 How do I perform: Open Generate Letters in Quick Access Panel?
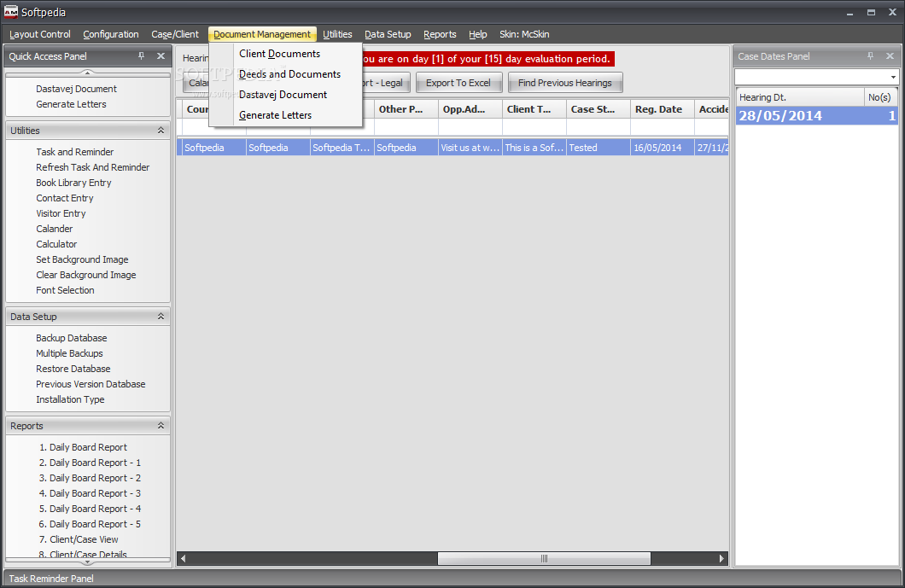click(x=71, y=104)
